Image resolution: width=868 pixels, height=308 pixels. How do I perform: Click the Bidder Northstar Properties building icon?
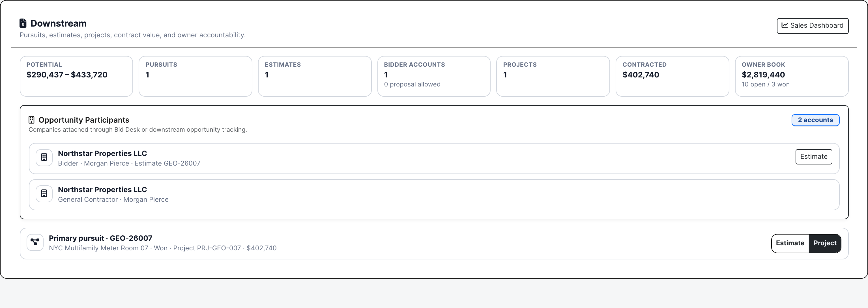coord(44,157)
